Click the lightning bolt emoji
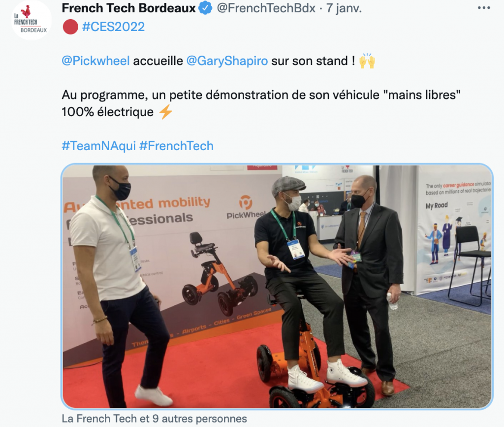The image size is (504, 427). pos(166,112)
